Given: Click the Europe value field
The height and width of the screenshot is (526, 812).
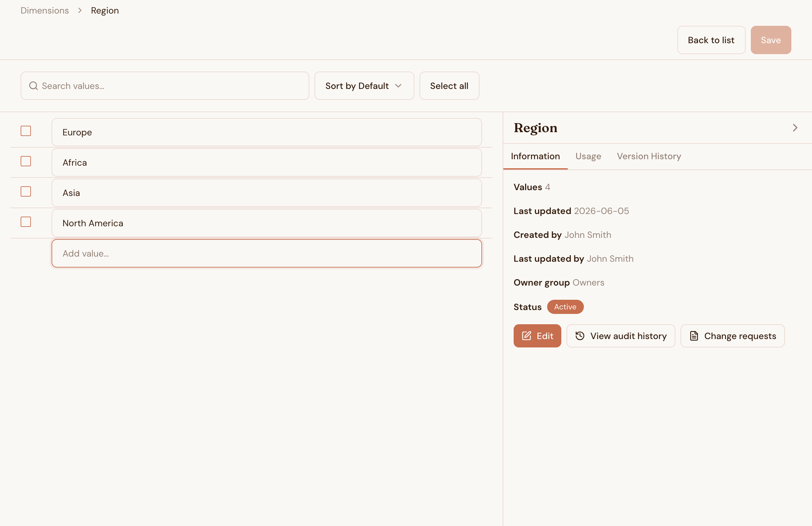Looking at the screenshot, I should [266, 132].
